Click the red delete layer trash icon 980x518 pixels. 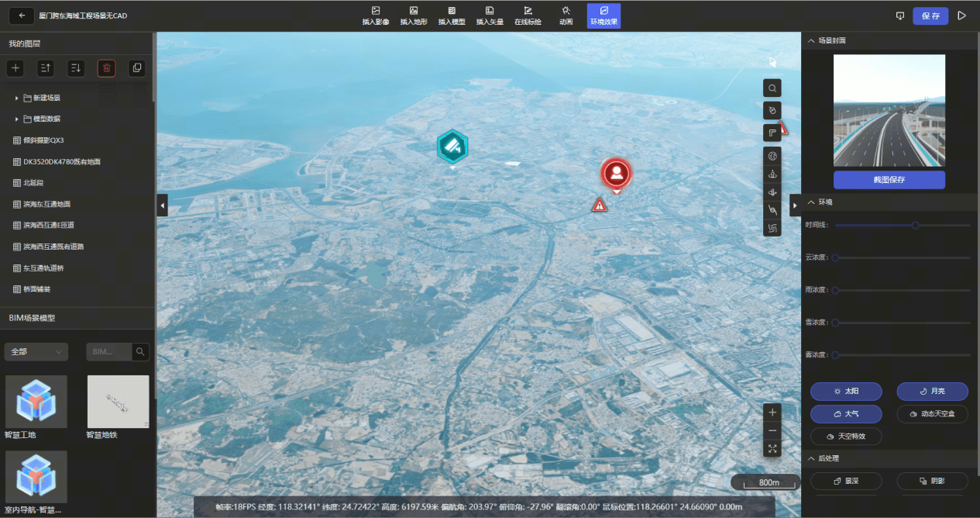106,68
